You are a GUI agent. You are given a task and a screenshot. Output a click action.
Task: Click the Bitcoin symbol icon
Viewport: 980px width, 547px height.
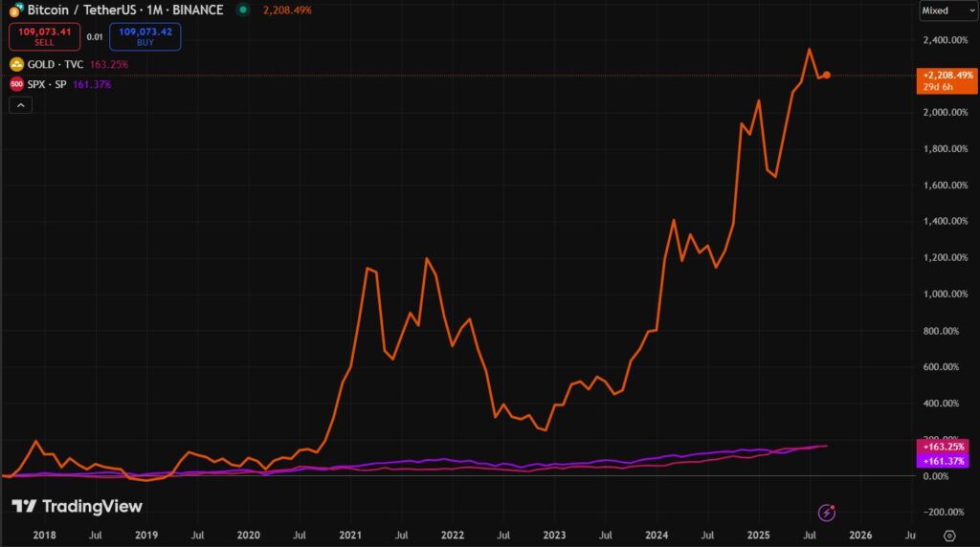16,10
